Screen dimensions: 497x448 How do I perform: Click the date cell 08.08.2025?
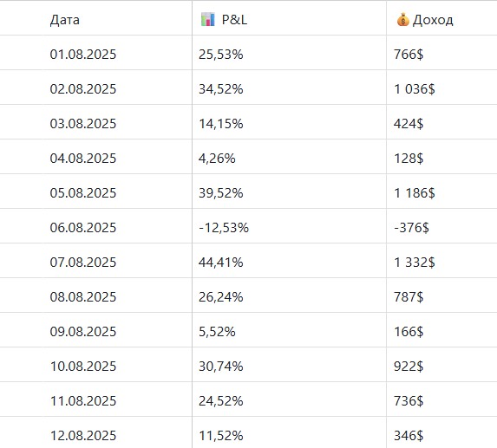coord(83,297)
